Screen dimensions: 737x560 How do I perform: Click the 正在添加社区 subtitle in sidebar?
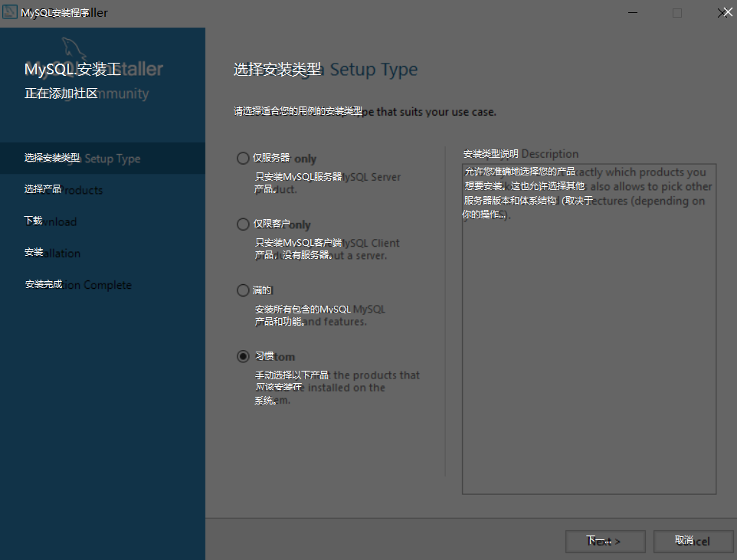coord(87,93)
